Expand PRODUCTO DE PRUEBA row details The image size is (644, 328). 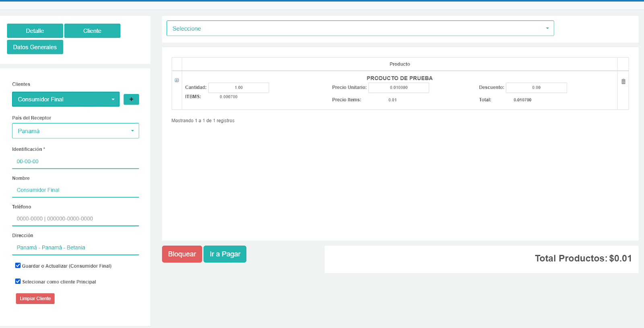click(177, 80)
